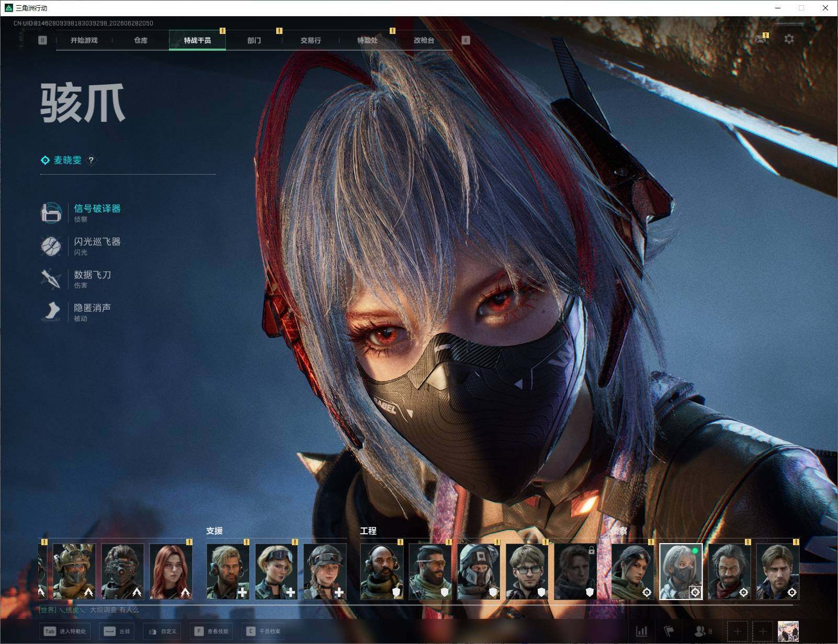Select the night-vision goggles assault operator
838x644 pixels.
pyautogui.click(x=122, y=571)
